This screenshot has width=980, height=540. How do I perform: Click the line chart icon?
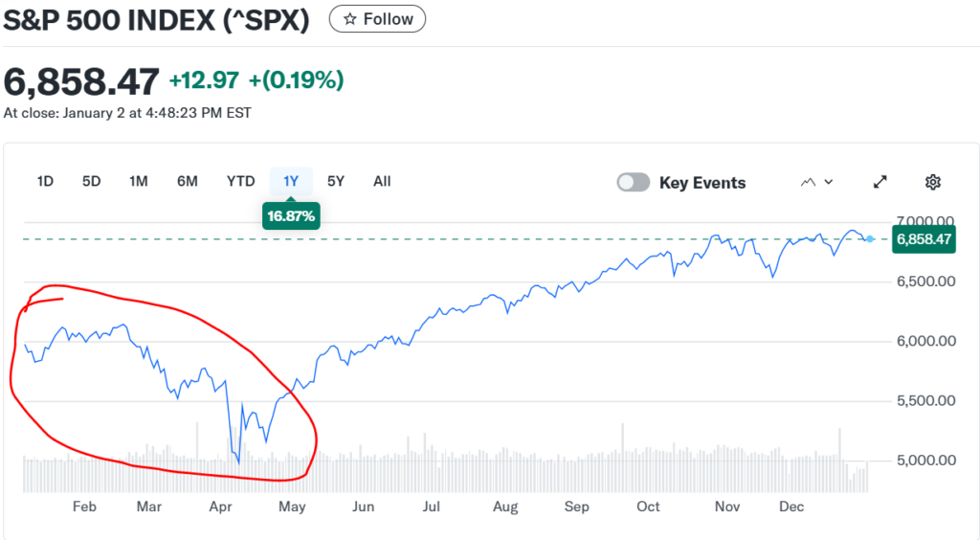[808, 182]
